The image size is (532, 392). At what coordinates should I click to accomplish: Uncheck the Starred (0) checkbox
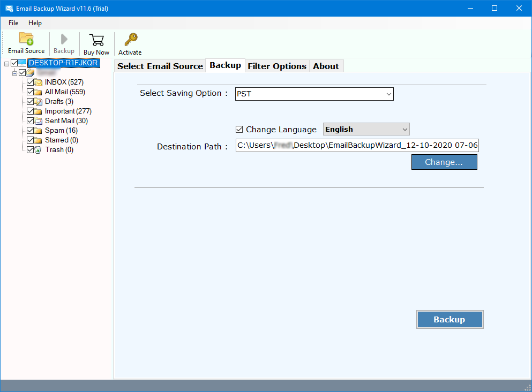pyautogui.click(x=30, y=140)
